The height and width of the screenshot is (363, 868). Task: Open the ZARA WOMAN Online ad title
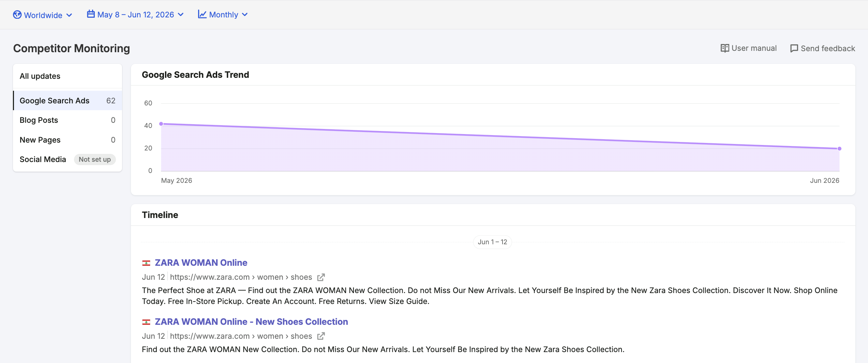pyautogui.click(x=201, y=263)
